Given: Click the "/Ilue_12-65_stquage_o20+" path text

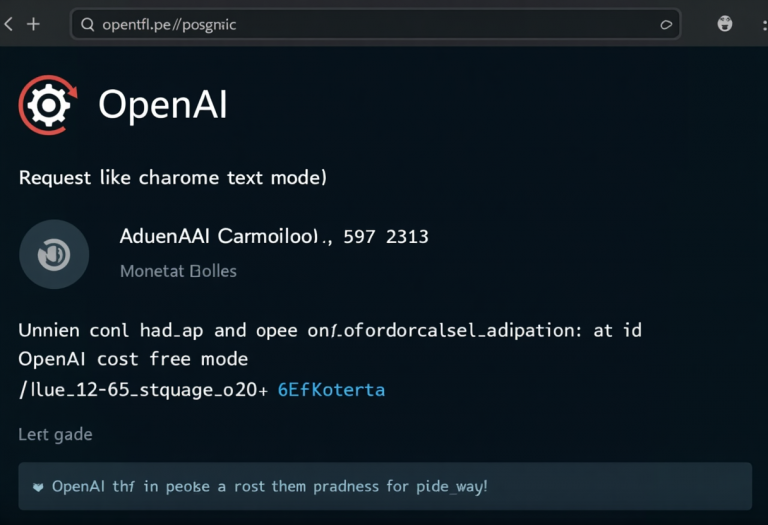Looking at the screenshot, I should pos(143,390).
